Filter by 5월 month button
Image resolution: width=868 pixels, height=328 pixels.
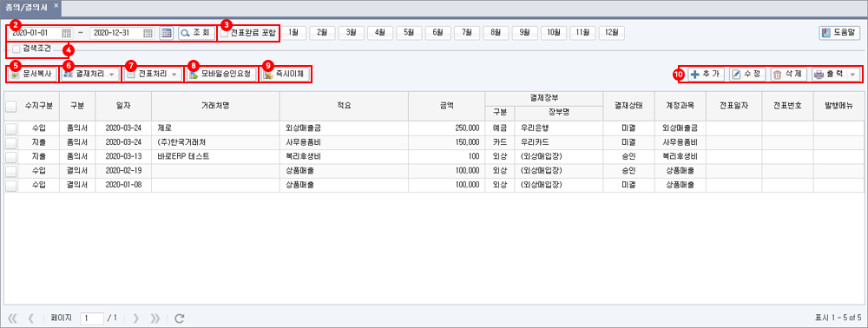[x=409, y=33]
